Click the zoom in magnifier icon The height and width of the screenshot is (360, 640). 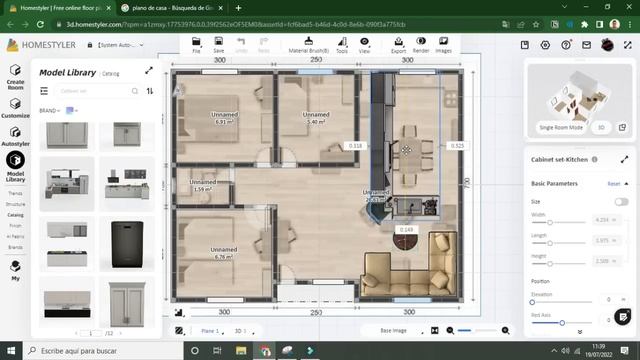click(x=505, y=331)
